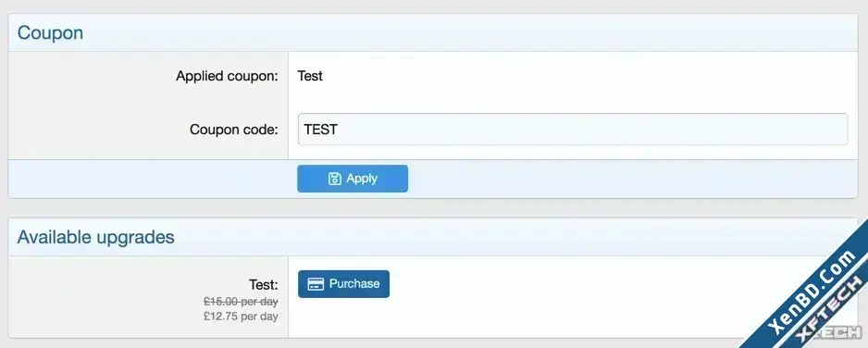Click the struck-through £15.00 per day price

(x=241, y=302)
